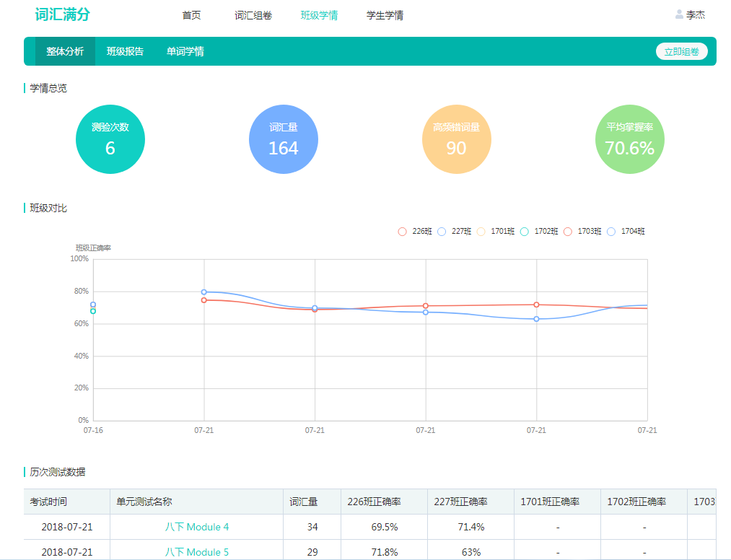This screenshot has width=731, height=560.
Task: Toggle the 226班 legend marker
Action: 403,231
